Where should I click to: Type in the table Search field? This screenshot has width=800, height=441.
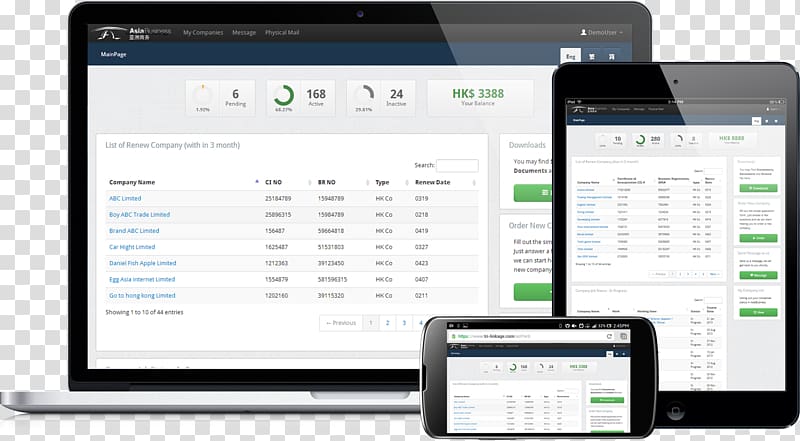point(457,165)
